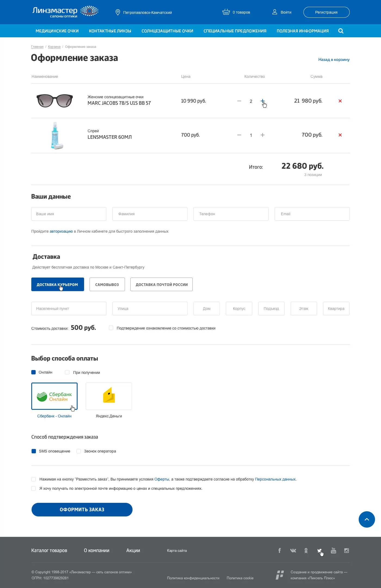Open the Оферты link
Image resolution: width=381 pixels, height=588 pixels.
pos(162,479)
